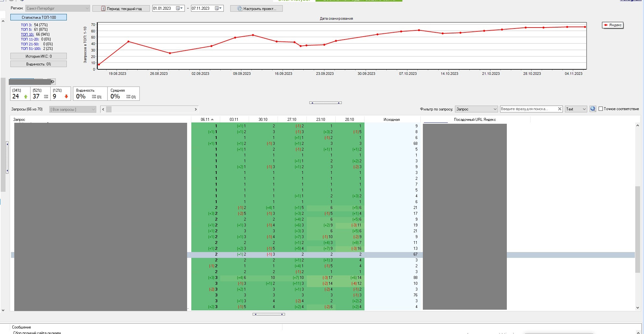
Task: Enable the Точное соответствие checkbox
Action: click(601, 109)
